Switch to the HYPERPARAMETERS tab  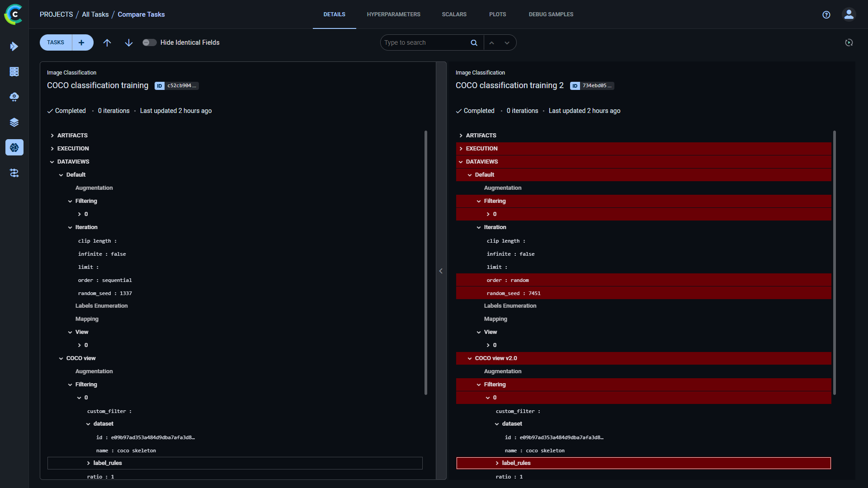pyautogui.click(x=393, y=14)
